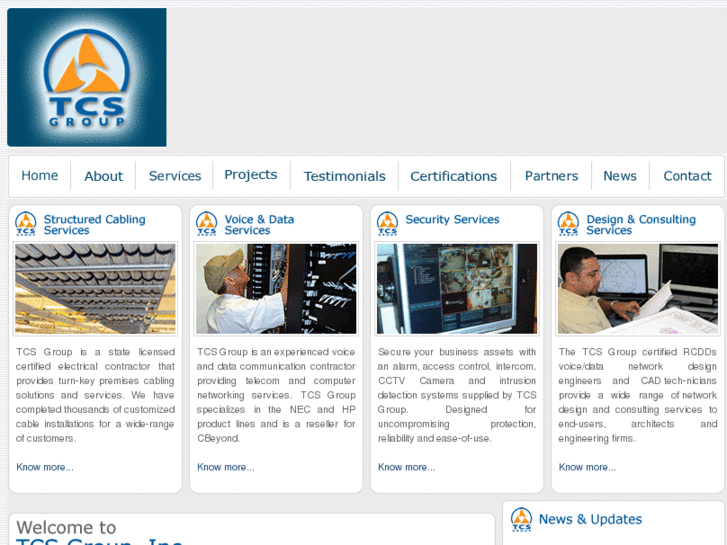Click Know more under Security Services
The image size is (727, 545).
coord(407,467)
